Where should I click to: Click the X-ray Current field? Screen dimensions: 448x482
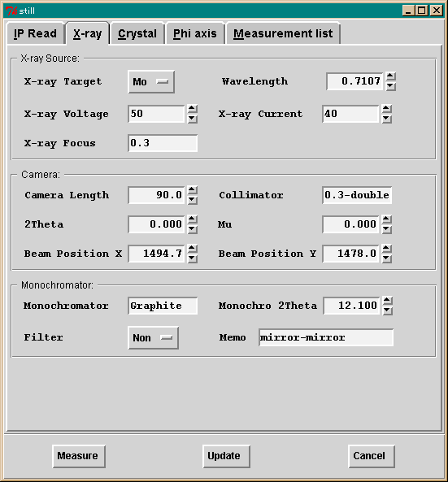350,114
